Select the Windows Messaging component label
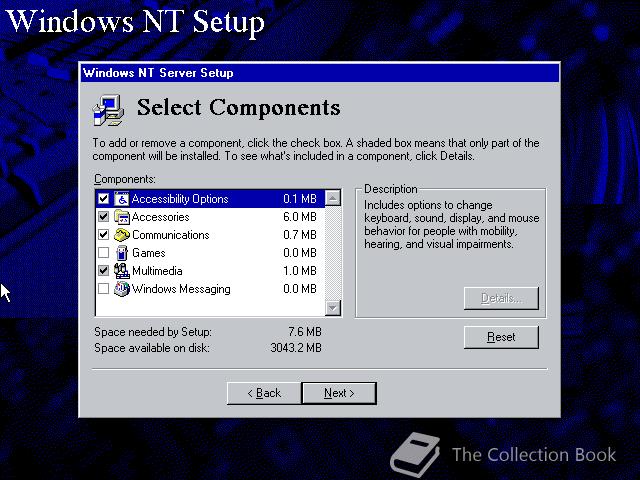The height and width of the screenshot is (480, 640). [181, 289]
